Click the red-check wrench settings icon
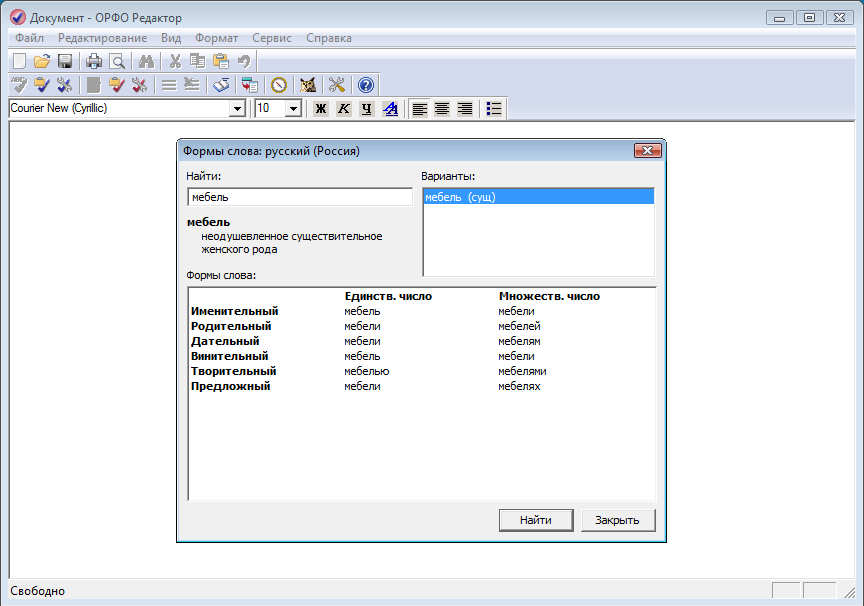 (x=139, y=85)
